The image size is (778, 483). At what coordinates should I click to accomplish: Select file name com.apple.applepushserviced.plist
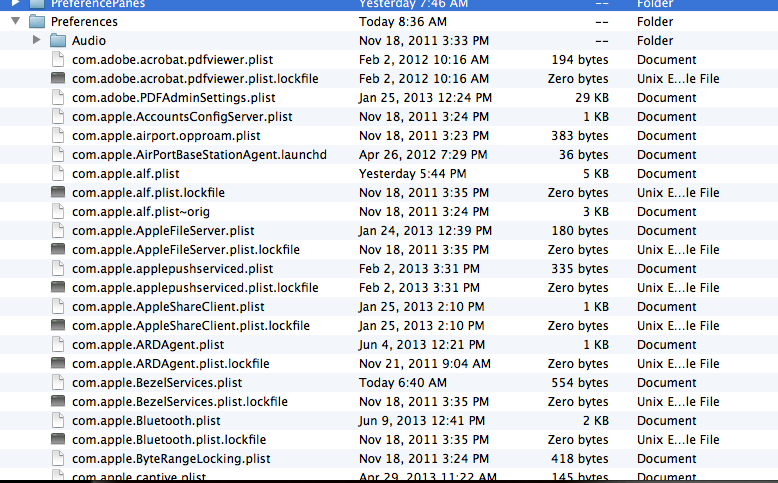tap(173, 269)
